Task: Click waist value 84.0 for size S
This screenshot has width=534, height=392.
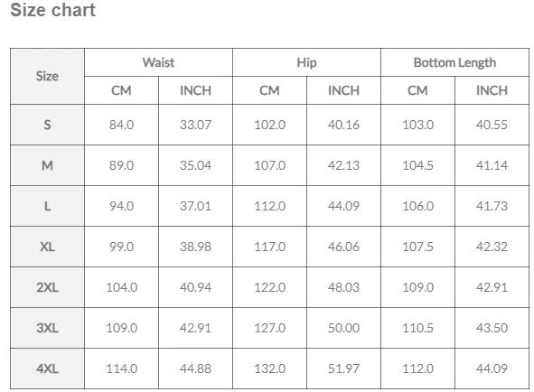Action: [121, 125]
